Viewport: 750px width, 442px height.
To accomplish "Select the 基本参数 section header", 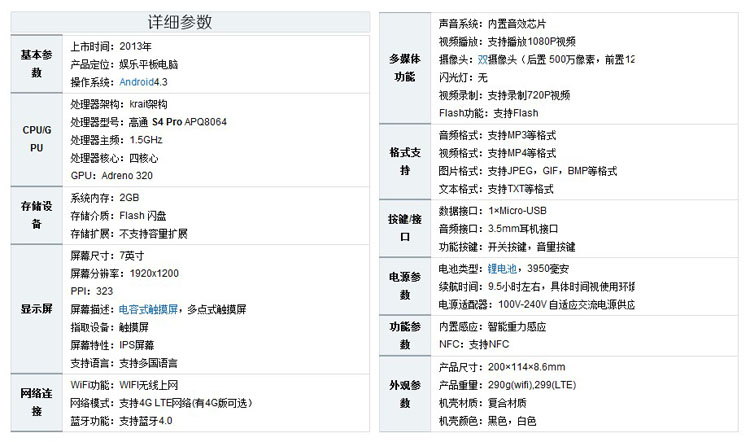I will (x=38, y=64).
